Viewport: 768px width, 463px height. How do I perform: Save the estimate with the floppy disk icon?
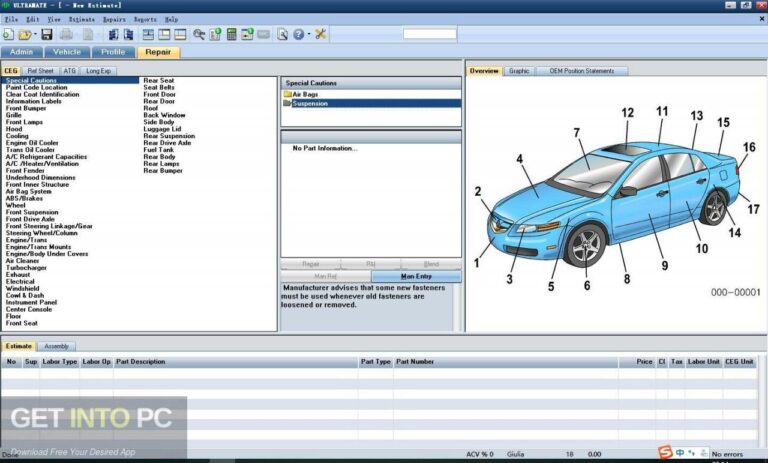[x=47, y=34]
